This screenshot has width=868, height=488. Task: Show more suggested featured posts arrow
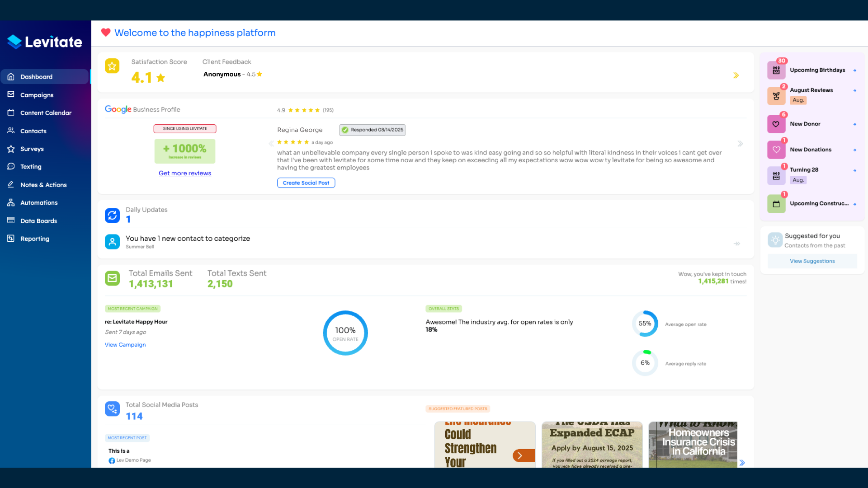click(x=742, y=463)
